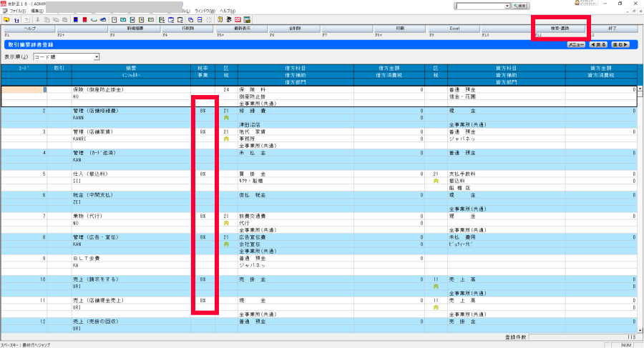Click the メニュー button in blue header
Viewport: 644px width, 348px height.
click(575, 44)
